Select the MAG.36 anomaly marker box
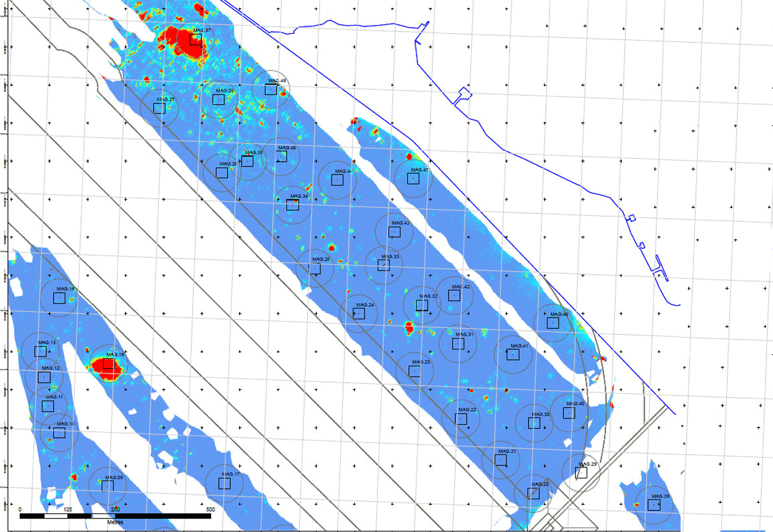This screenshot has width=773, height=532. [218, 100]
